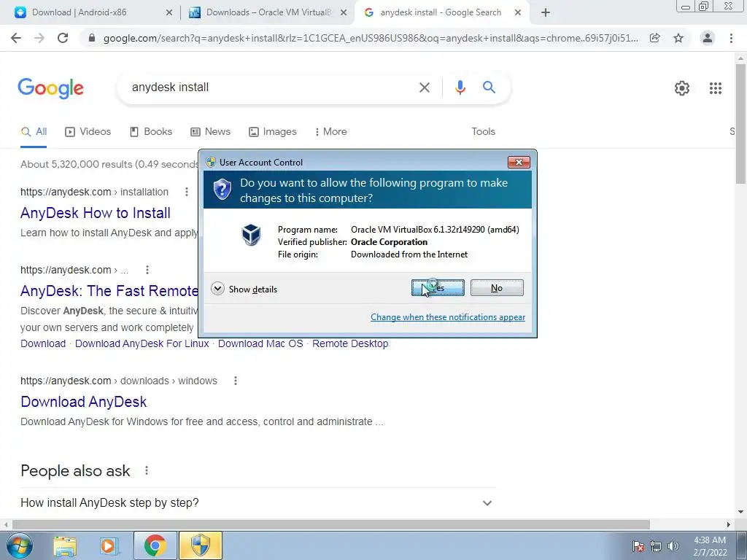Click the Google logo
Screen dimensions: 747x560
[x=50, y=88]
